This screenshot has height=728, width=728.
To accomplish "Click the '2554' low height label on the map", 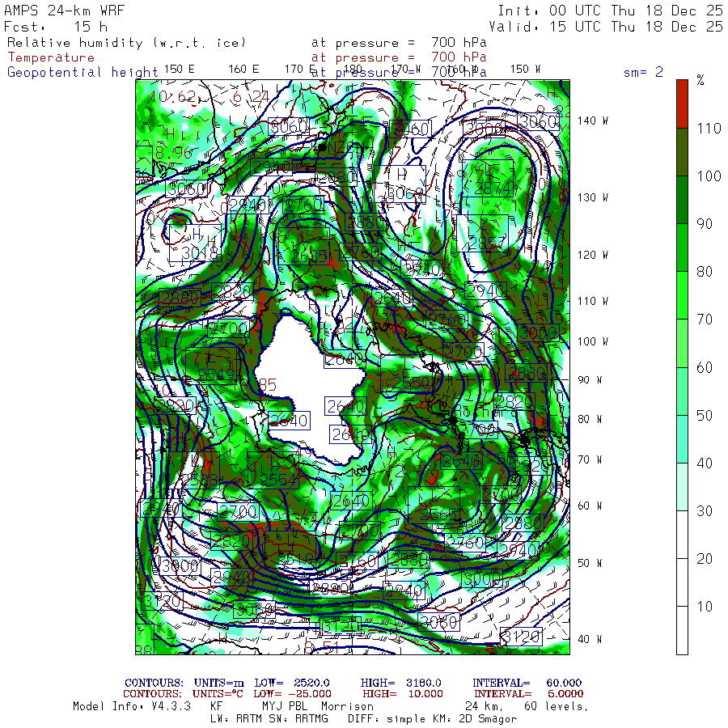I will [x=278, y=480].
